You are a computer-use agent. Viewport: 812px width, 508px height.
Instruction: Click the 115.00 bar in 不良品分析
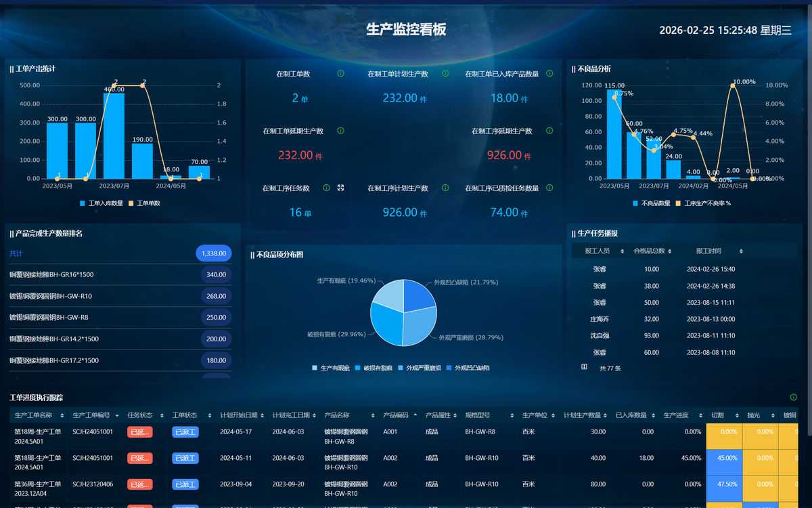pyautogui.click(x=614, y=134)
